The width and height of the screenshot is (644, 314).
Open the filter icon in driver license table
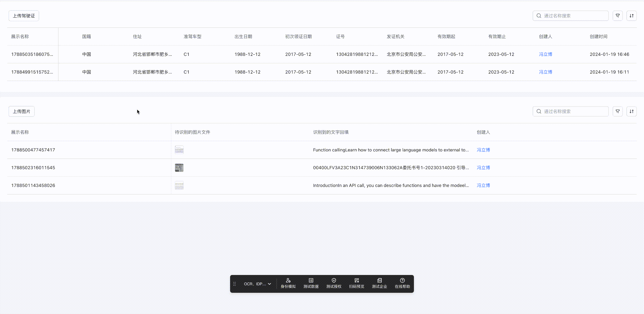click(618, 16)
